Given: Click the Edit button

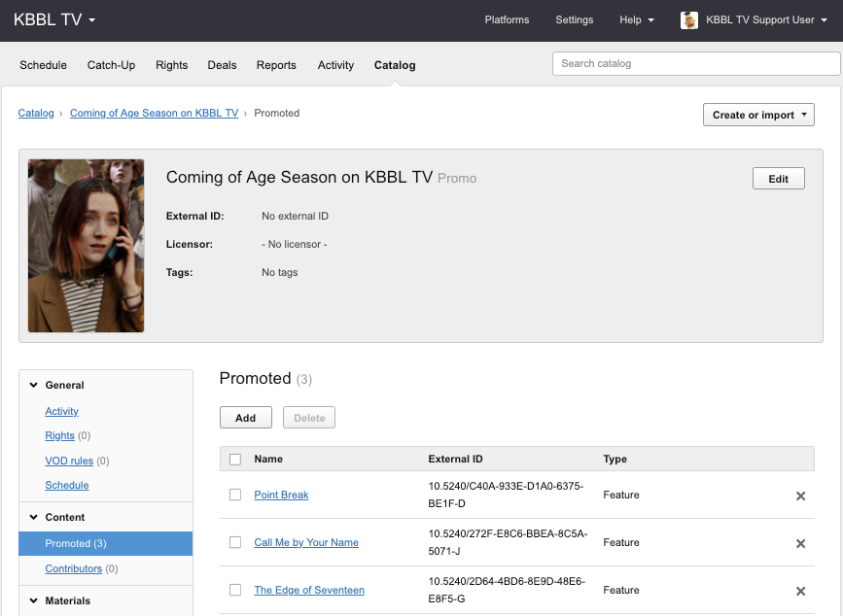Looking at the screenshot, I should tap(778, 179).
